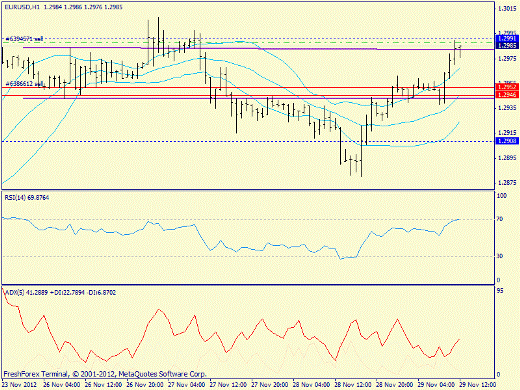
Task: Click the RSI scale value 100
Action: pos(502,196)
